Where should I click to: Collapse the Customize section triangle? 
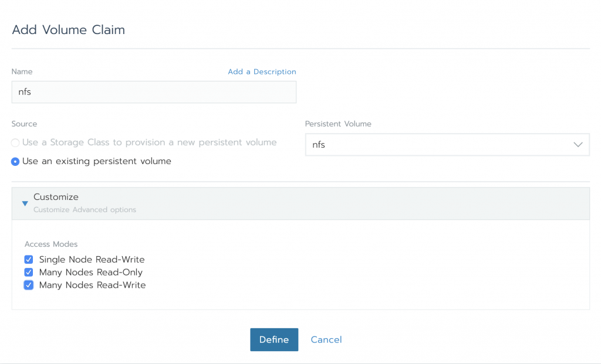25,203
